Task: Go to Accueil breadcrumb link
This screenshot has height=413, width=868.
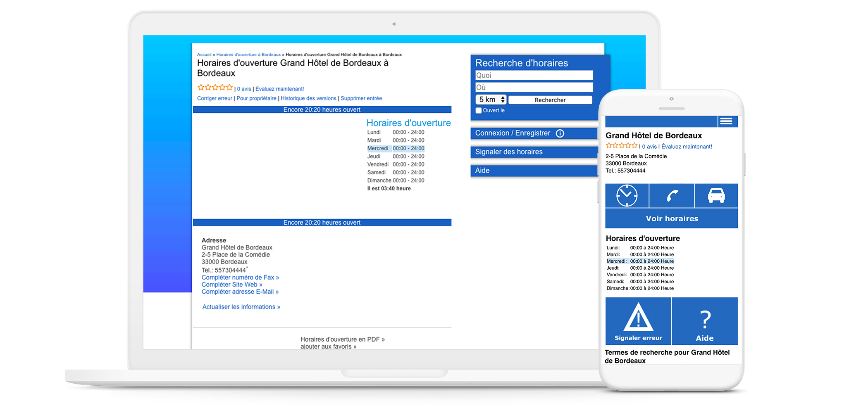Action: [204, 55]
